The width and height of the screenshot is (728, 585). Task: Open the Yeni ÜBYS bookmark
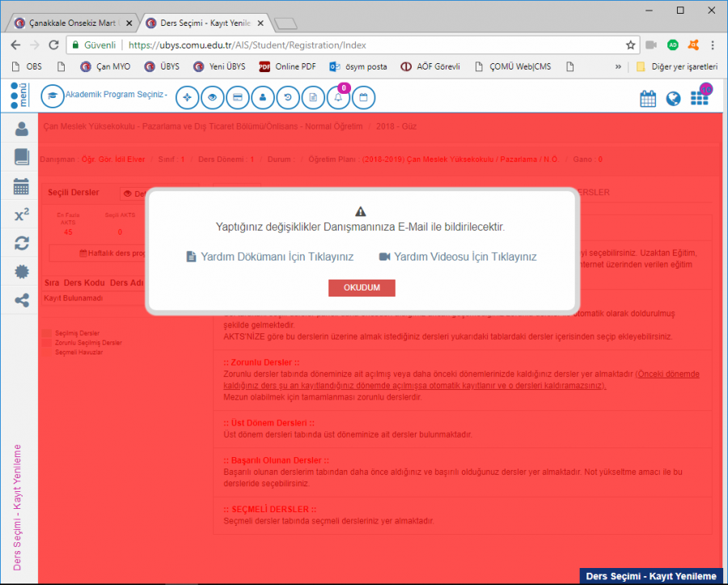coord(219,66)
